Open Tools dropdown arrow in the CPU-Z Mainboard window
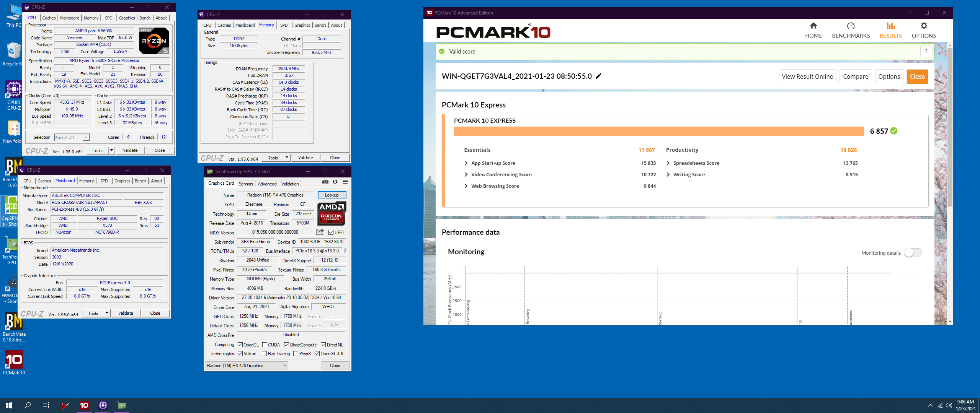The width and height of the screenshot is (980, 413). click(x=107, y=313)
